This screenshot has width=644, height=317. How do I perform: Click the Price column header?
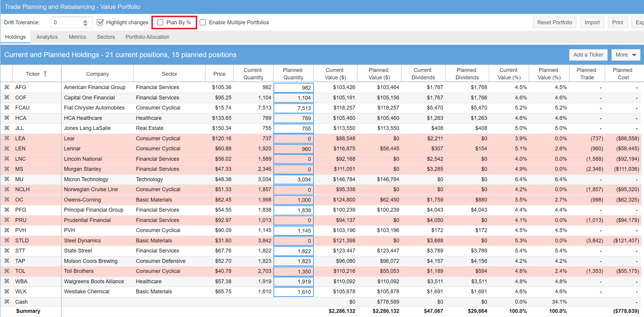(219, 74)
